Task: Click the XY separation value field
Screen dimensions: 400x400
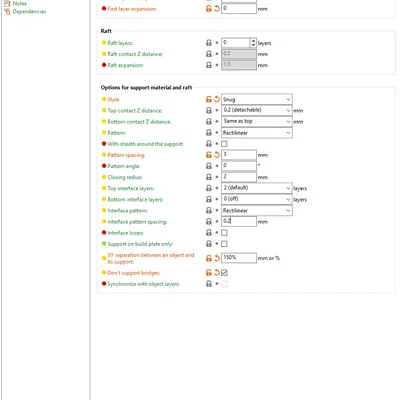Action: (x=239, y=258)
